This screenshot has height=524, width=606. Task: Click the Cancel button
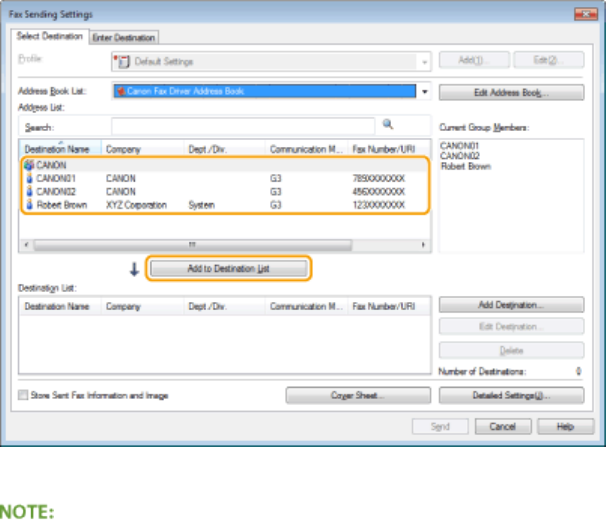pyautogui.click(x=503, y=427)
